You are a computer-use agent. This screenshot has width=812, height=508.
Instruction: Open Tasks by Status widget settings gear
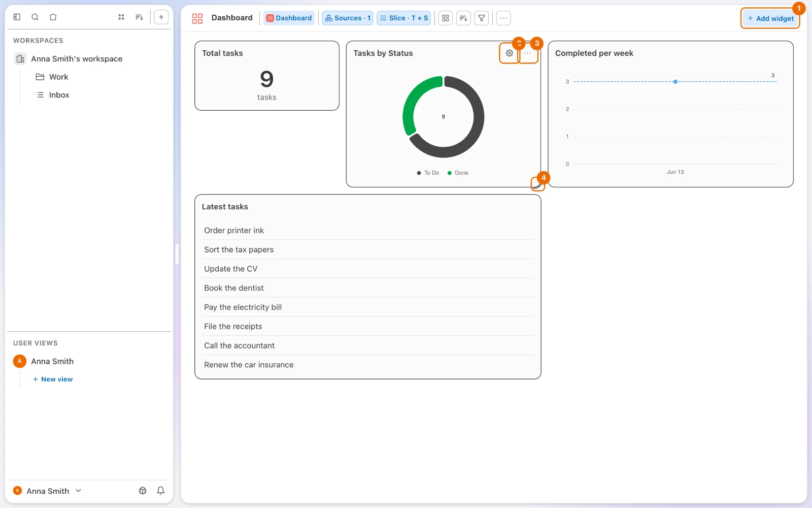[x=509, y=53]
